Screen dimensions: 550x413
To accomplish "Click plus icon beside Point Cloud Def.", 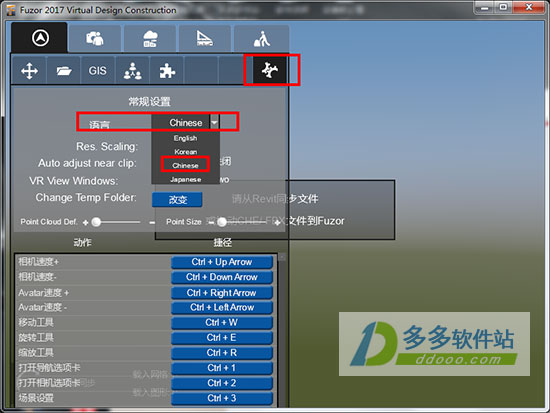I will tap(85, 222).
